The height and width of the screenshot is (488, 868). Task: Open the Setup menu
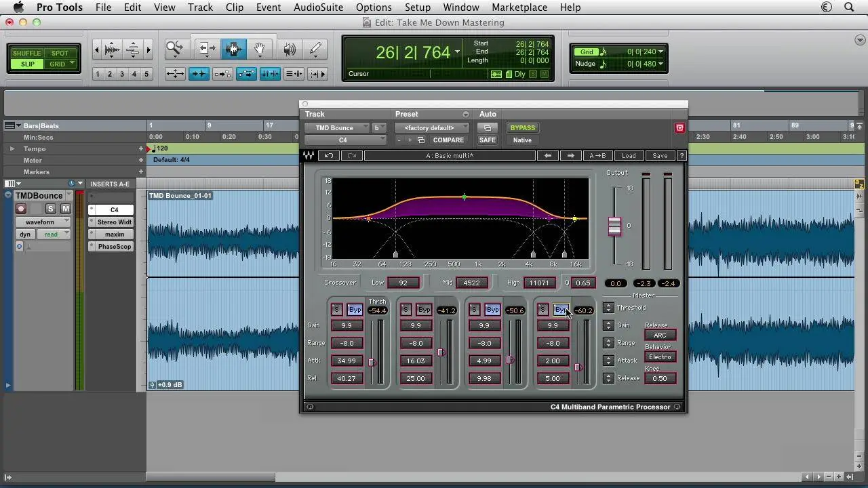click(x=418, y=7)
